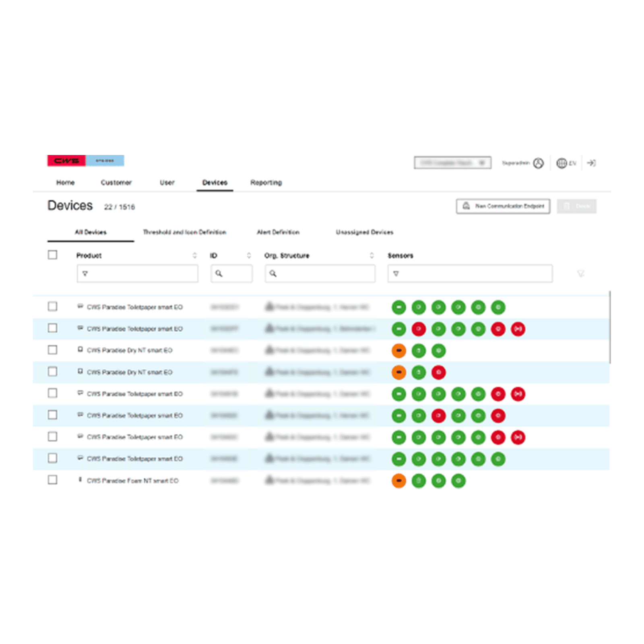Open the User menu
The height and width of the screenshot is (644, 644).
point(167,182)
